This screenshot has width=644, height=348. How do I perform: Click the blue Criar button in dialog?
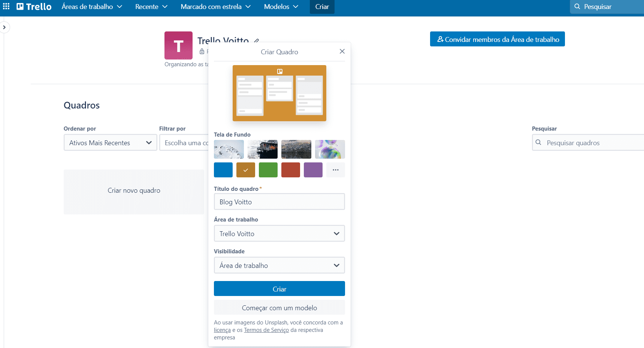tap(279, 289)
